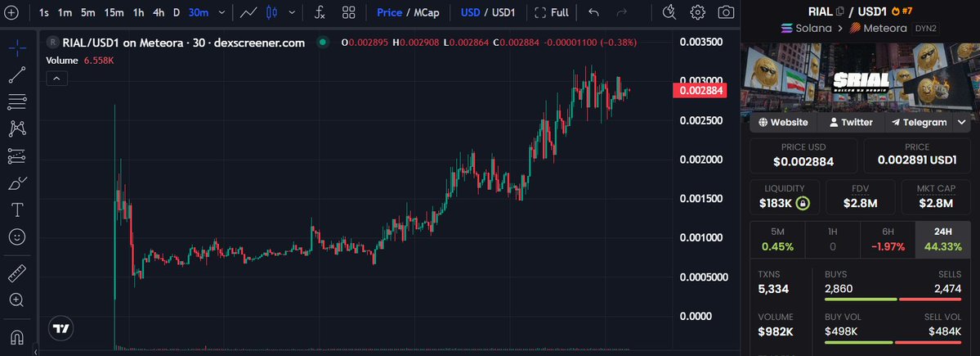Expand the timeframe interval dropdown arrow
This screenshot has height=356, width=980.
(x=222, y=12)
